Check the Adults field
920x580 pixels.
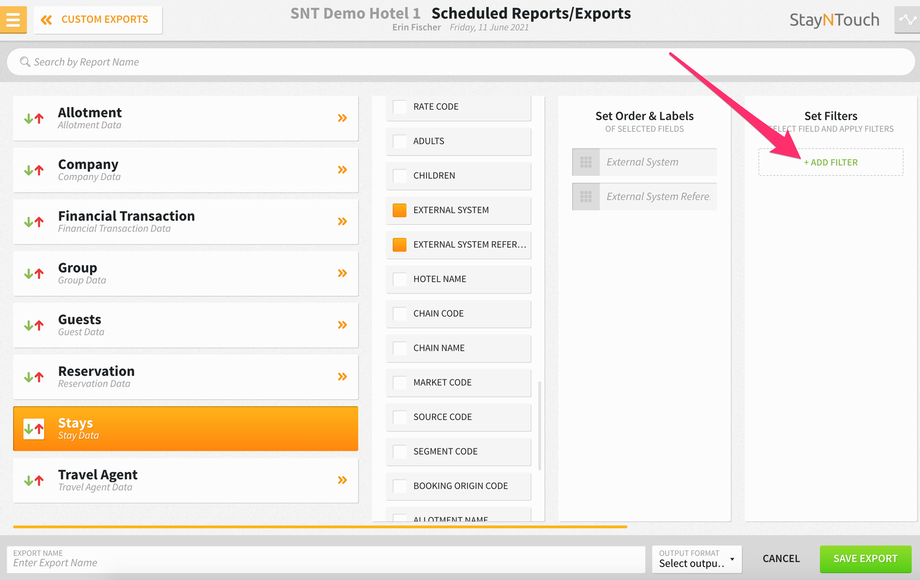point(400,141)
